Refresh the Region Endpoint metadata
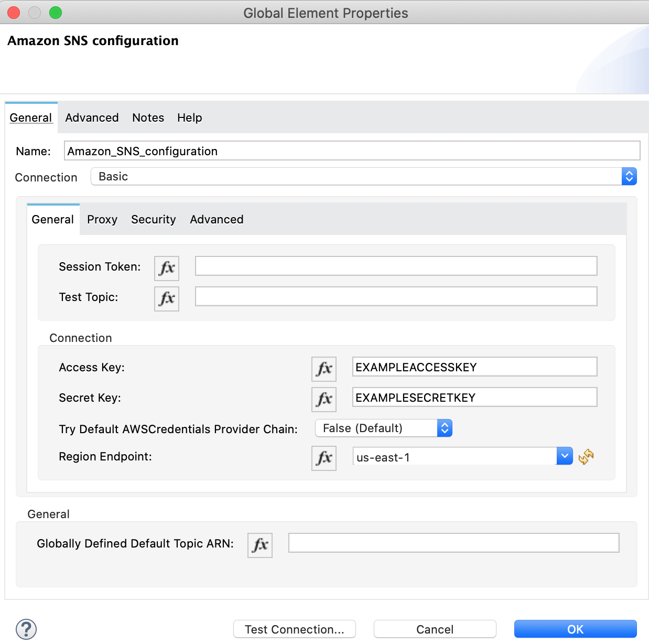649x644 pixels. pyautogui.click(x=586, y=457)
